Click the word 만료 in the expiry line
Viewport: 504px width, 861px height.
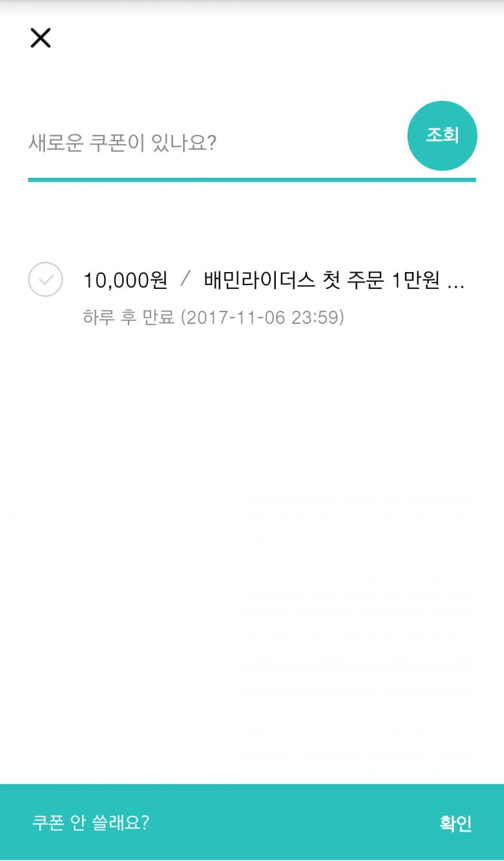pos(158,318)
